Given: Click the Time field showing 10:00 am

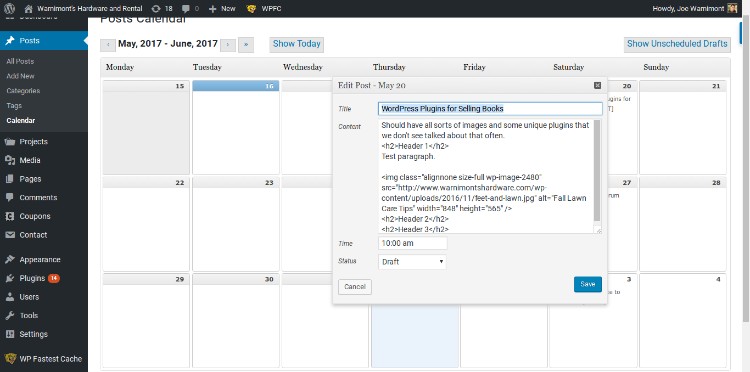Looking at the screenshot, I should (413, 243).
